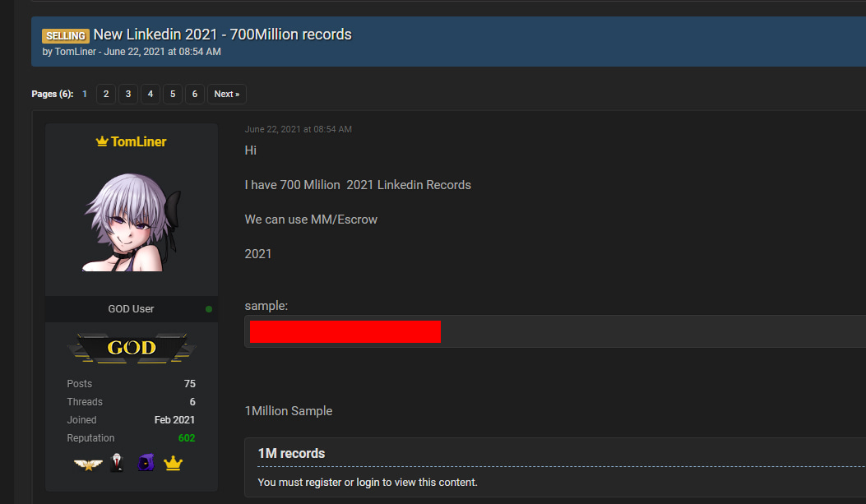
Task: Go to page 3 of the thread
Action: [x=128, y=94]
